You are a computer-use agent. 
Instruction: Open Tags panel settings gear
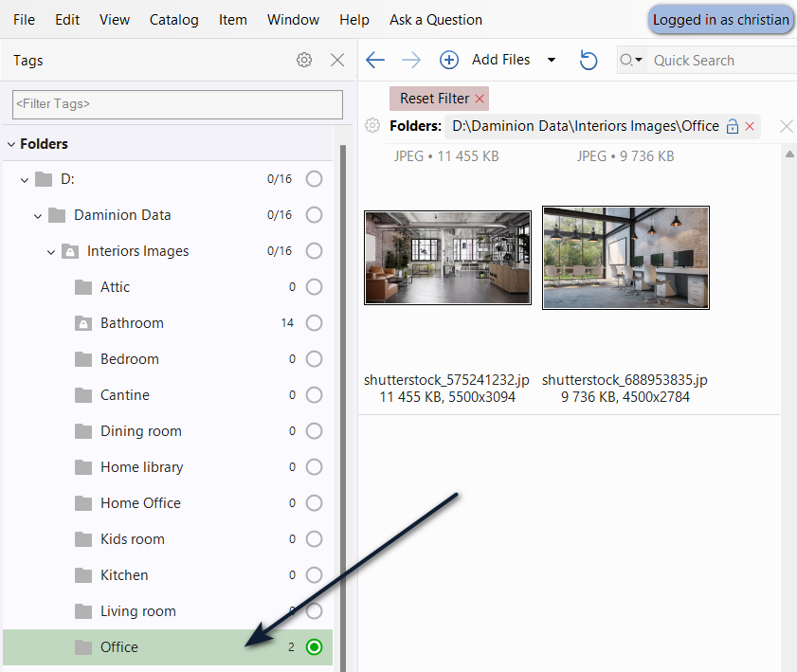304,60
